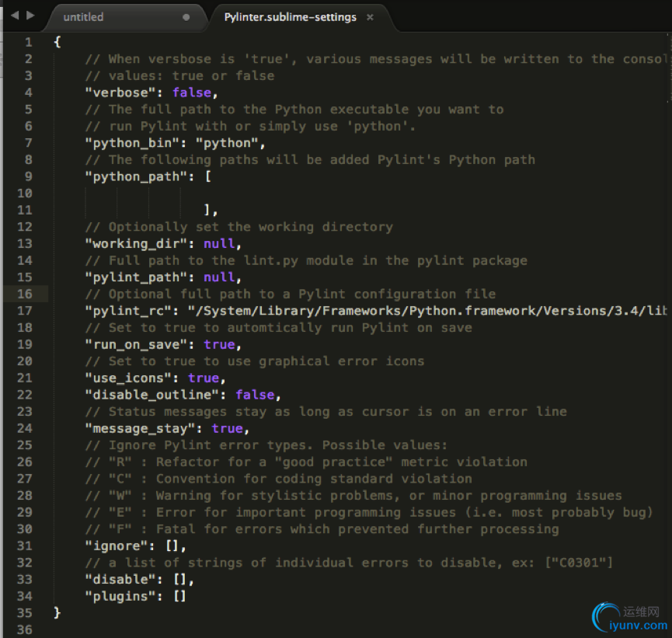Image resolution: width=672 pixels, height=638 pixels.
Task: Click the comment line about "R" Refactor
Action: click(x=306, y=462)
